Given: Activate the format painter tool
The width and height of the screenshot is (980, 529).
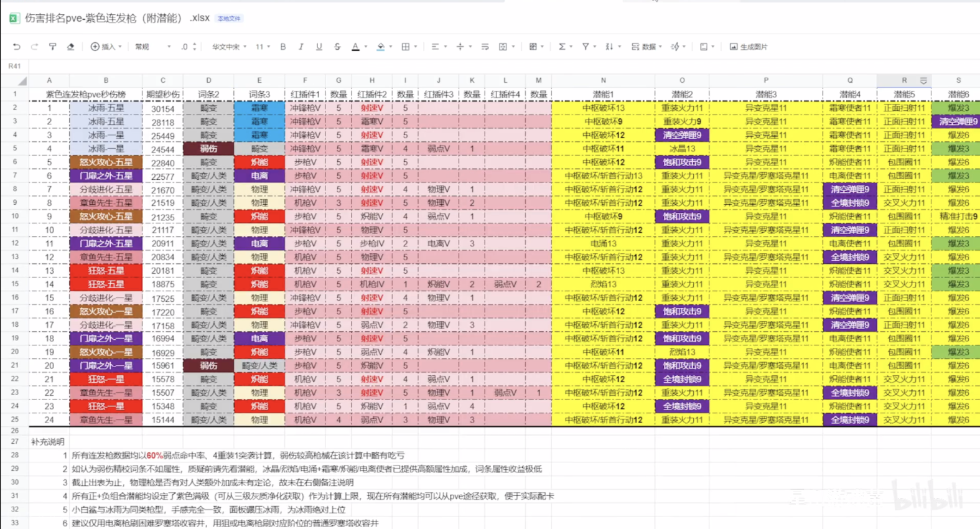Looking at the screenshot, I should coord(52,47).
